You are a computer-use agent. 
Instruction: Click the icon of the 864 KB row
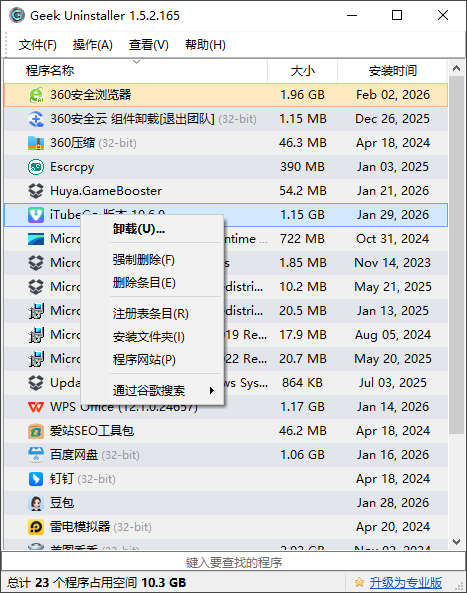click(x=36, y=383)
